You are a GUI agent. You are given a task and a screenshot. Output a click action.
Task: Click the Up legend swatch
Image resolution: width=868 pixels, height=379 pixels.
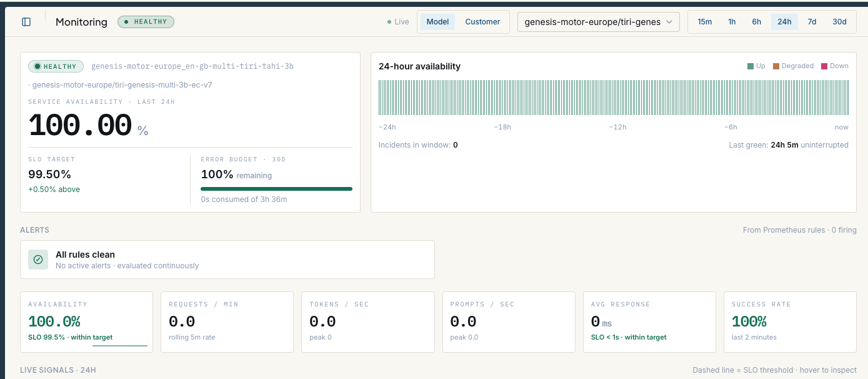751,66
